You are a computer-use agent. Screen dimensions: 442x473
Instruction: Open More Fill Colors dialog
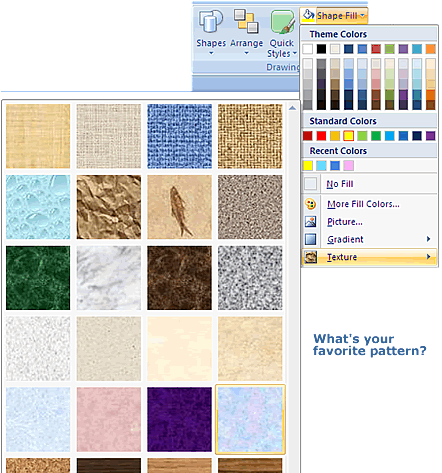370,204
